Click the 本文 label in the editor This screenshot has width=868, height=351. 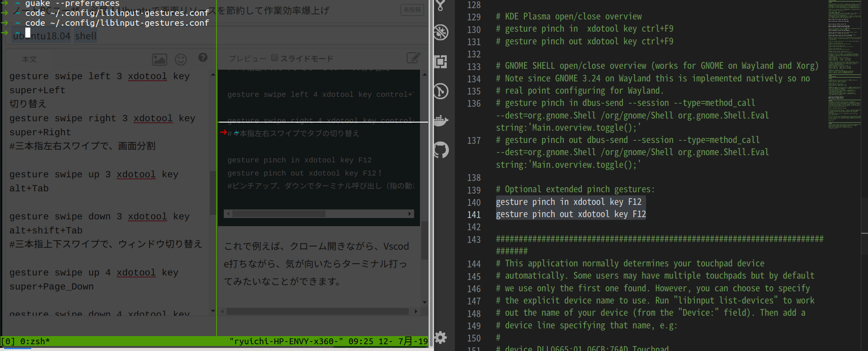point(29,59)
